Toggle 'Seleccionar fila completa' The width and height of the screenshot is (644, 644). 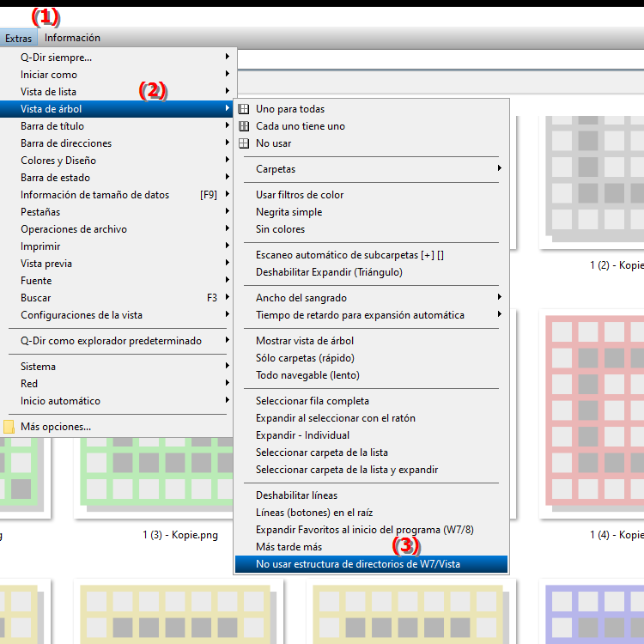(371, 401)
